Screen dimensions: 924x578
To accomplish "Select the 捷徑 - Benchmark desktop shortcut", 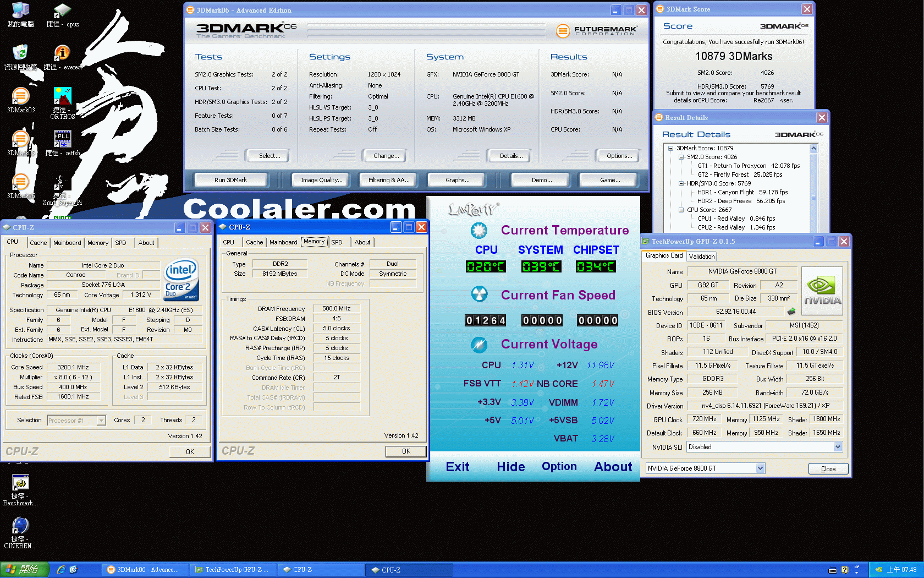I will tap(20, 490).
